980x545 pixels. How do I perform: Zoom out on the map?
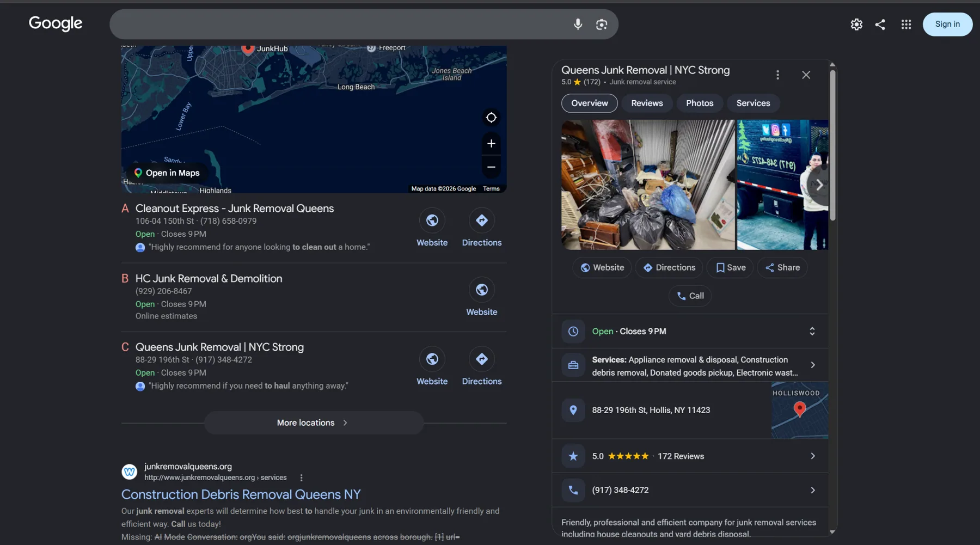(491, 167)
